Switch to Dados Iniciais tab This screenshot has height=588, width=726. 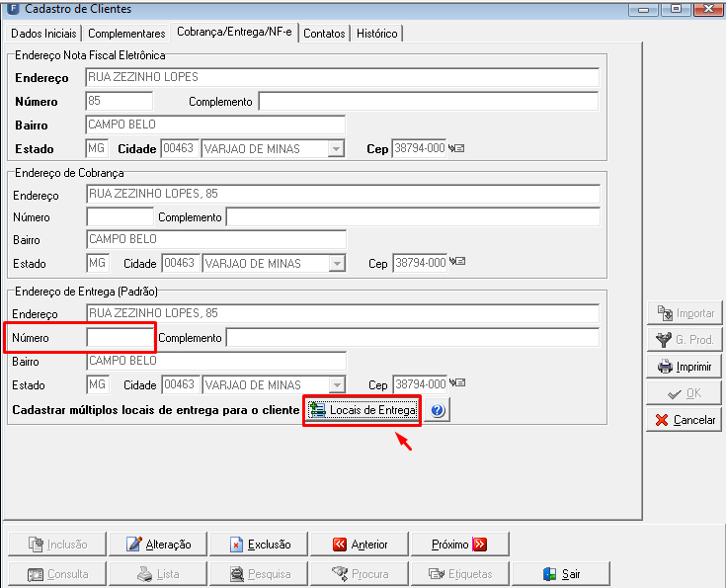[43, 34]
